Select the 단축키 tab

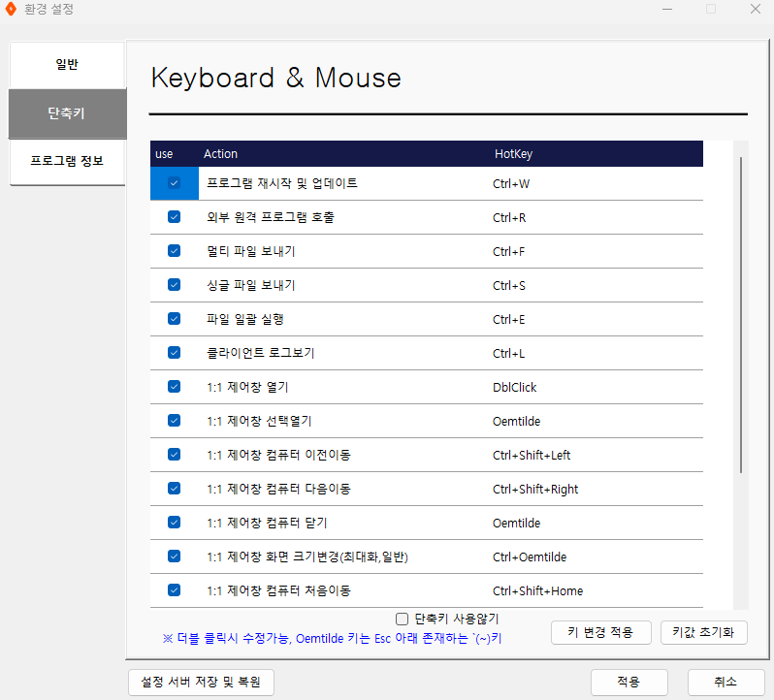[x=67, y=113]
